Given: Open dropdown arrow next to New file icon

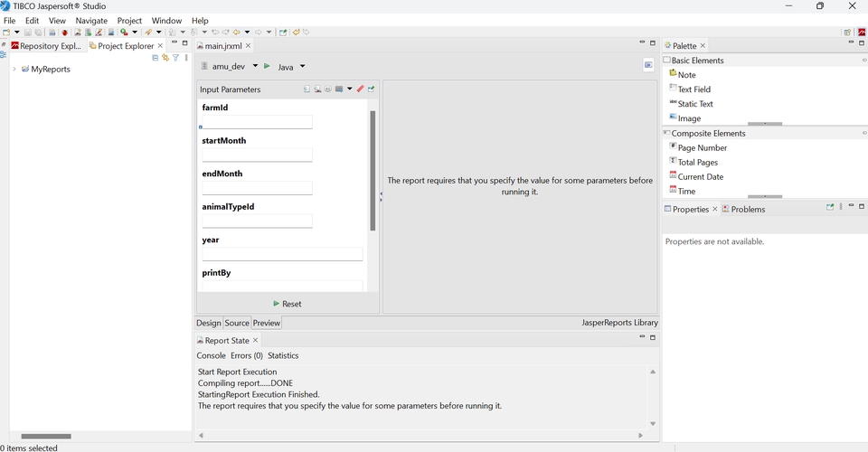Looking at the screenshot, I should [x=16, y=32].
